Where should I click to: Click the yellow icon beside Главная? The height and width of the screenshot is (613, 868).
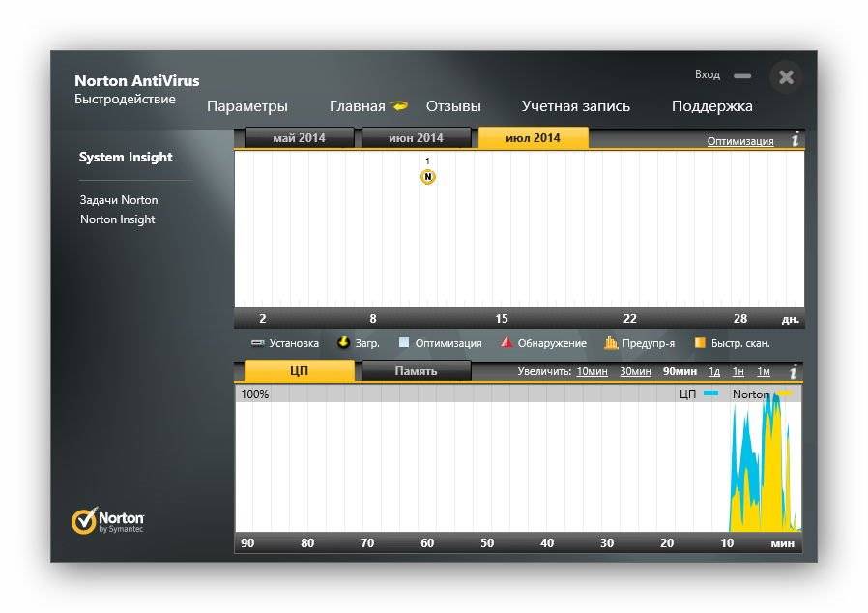pos(398,105)
